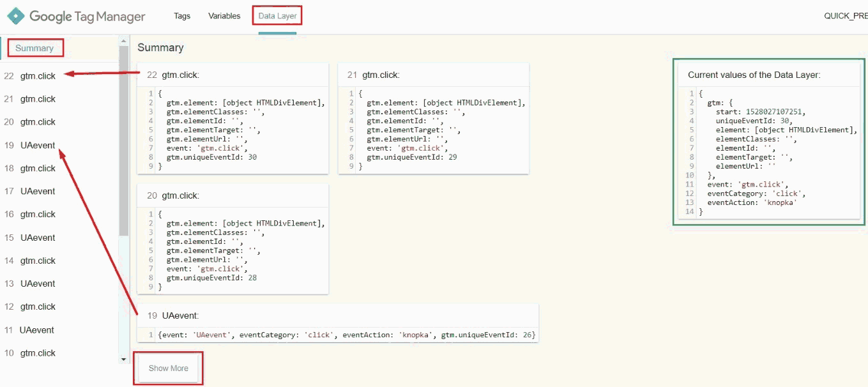Click 'uniqueEventId: 30,' line in Data Layer
This screenshot has height=387, width=868.
(x=754, y=121)
